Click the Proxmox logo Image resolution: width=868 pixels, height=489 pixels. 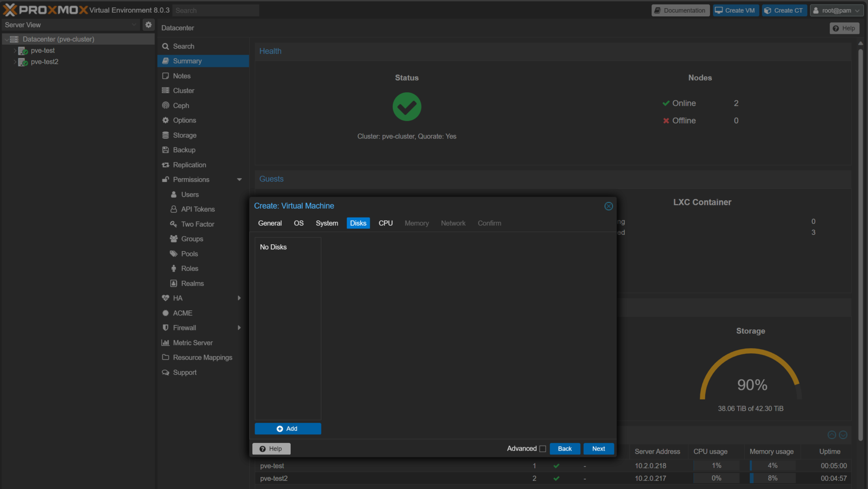click(45, 10)
